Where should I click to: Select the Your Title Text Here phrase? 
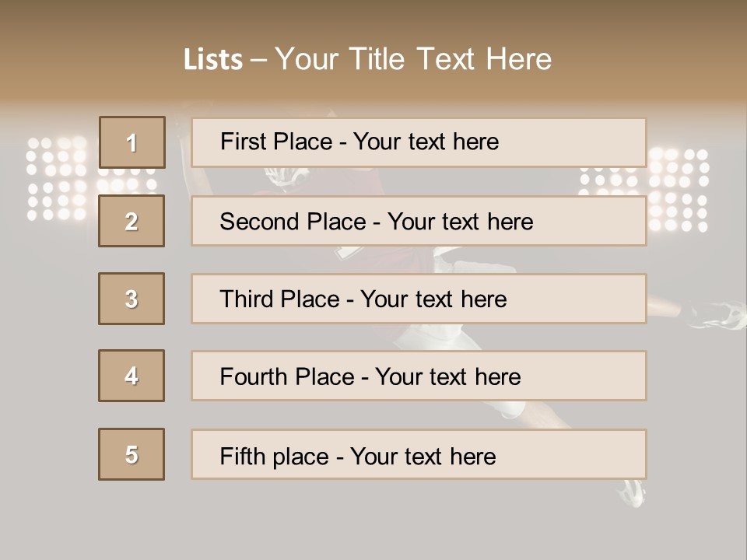pos(413,59)
